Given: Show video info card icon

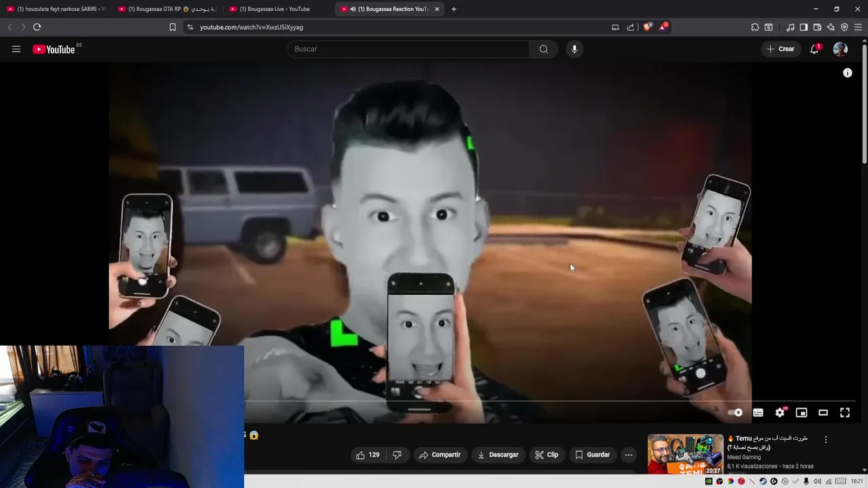Looking at the screenshot, I should tap(848, 73).
